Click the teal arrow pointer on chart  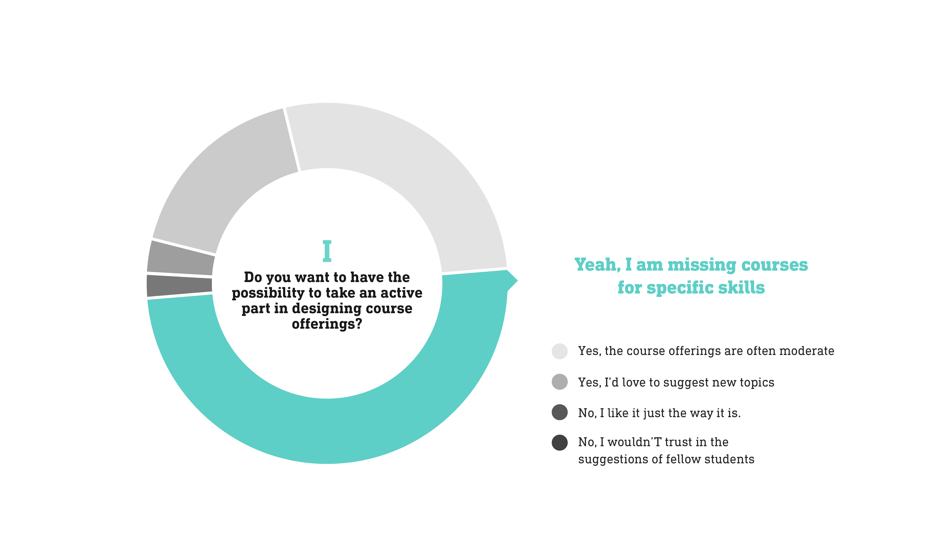[512, 281]
